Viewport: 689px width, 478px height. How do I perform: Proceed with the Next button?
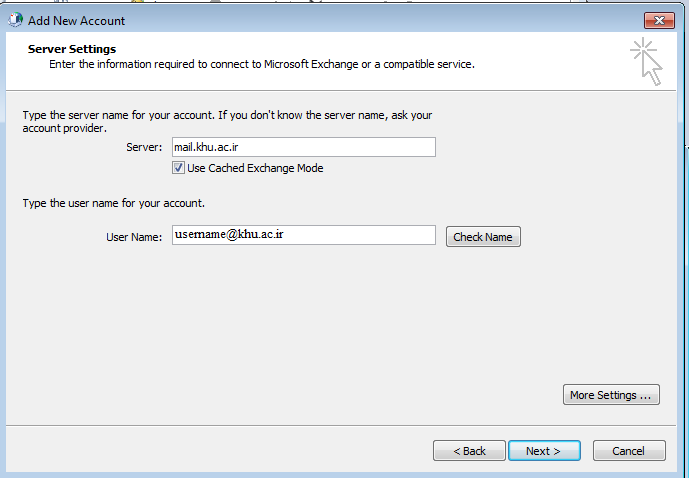(x=542, y=451)
